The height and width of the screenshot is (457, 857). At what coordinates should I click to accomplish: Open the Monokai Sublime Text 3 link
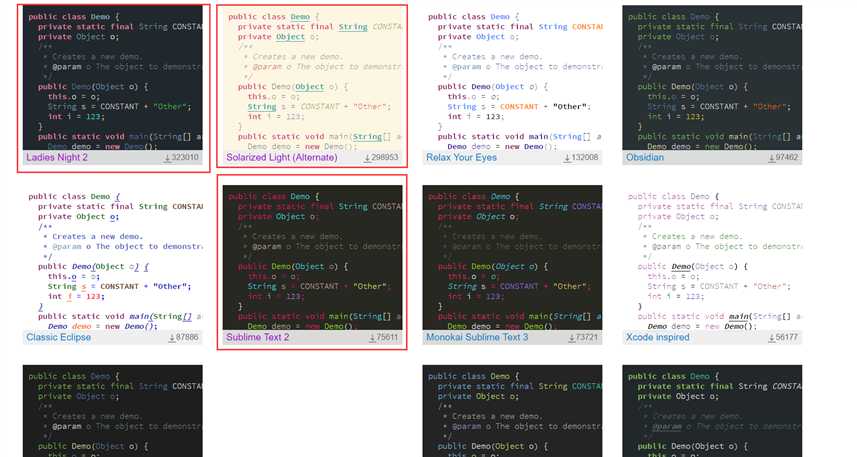click(x=477, y=337)
